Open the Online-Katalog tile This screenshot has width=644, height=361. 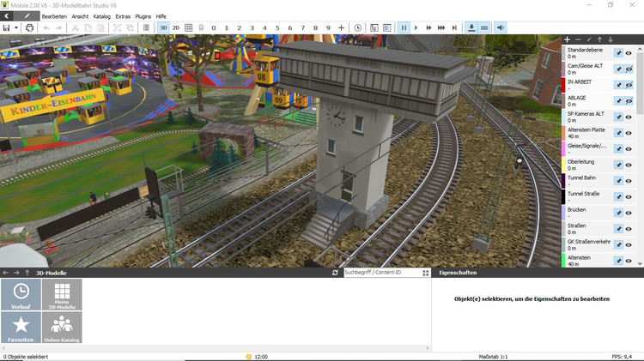(x=62, y=328)
